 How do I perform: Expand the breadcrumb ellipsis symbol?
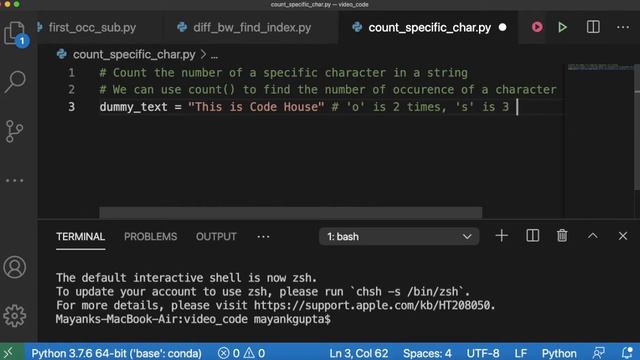[214, 56]
